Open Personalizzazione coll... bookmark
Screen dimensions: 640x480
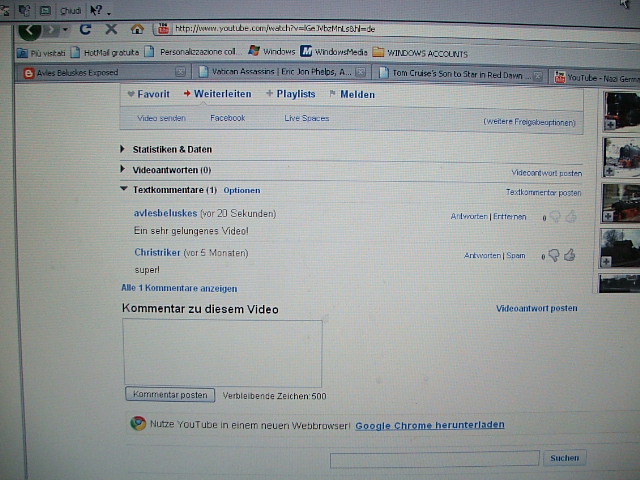[191, 52]
